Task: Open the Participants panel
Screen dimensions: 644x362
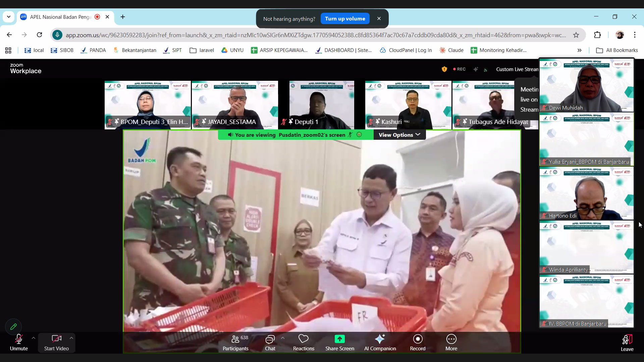Action: 235,342
